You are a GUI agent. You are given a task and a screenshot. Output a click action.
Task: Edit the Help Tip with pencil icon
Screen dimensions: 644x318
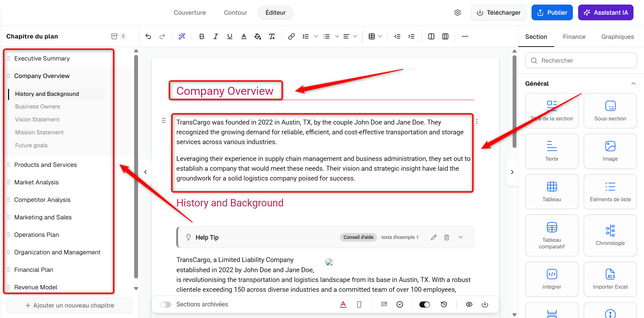tap(434, 238)
